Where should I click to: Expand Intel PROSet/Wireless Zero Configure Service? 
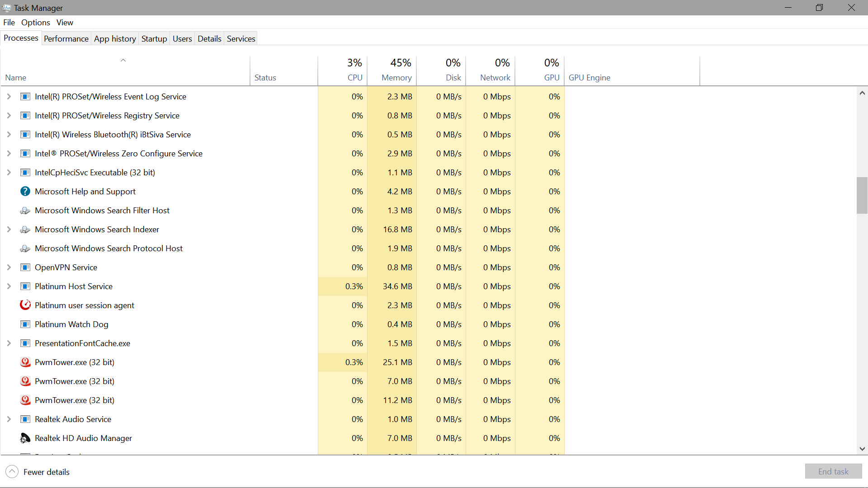[9, 154]
